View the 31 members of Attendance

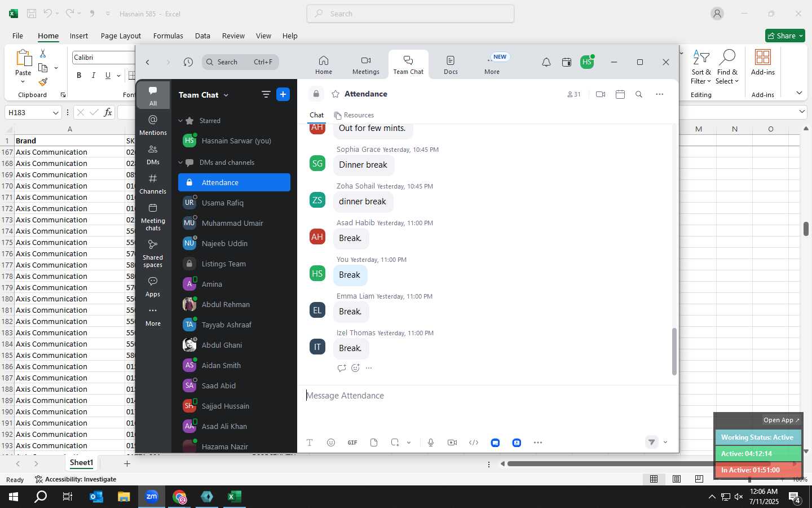pyautogui.click(x=573, y=94)
